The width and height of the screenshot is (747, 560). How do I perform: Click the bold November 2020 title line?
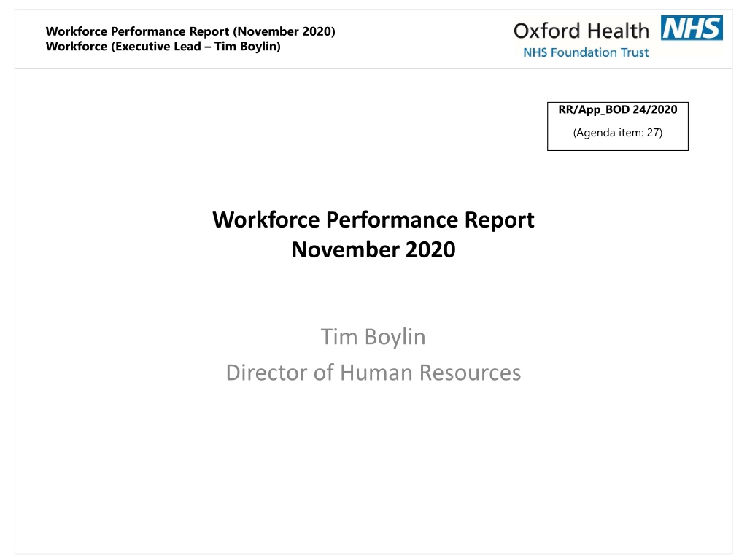[373, 249]
